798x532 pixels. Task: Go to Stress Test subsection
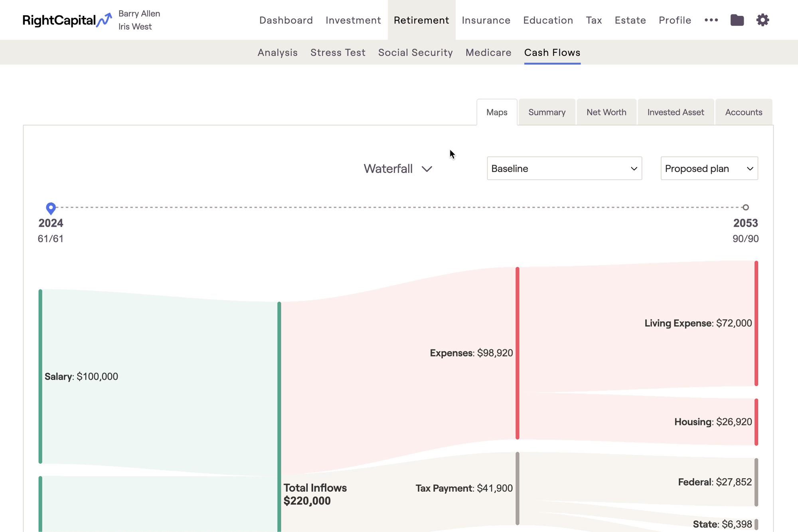click(338, 52)
